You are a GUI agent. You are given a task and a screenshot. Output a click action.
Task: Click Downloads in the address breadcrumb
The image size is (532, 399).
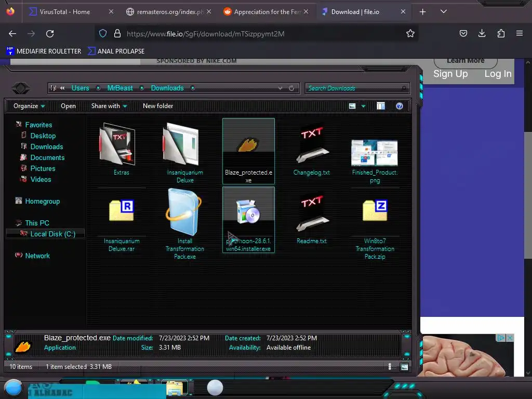167,88
